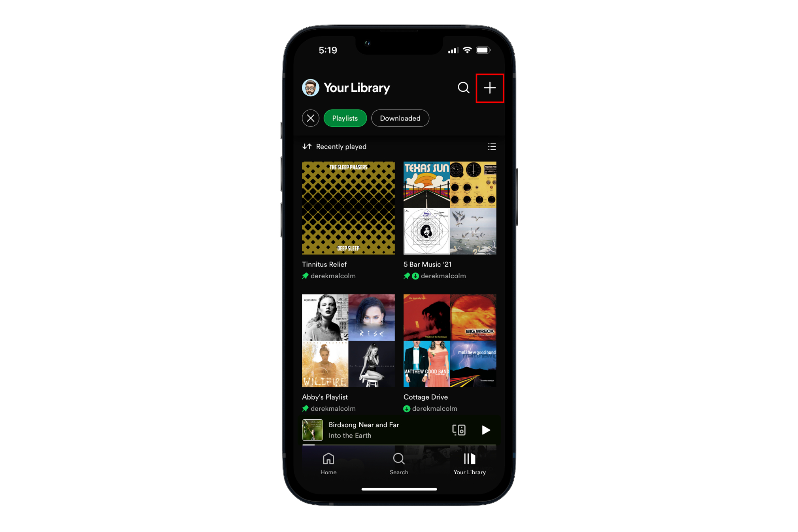
Task: Toggle the Playlists filter pill
Action: [345, 118]
